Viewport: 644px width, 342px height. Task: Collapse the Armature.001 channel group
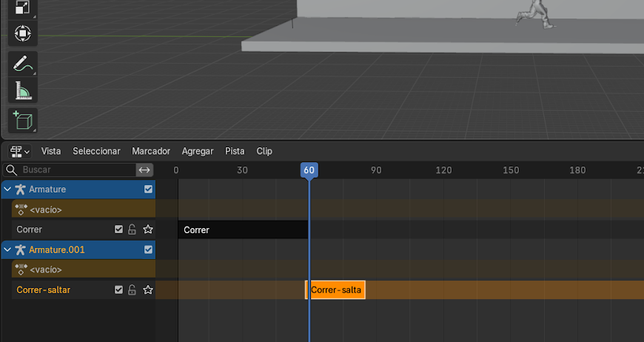[x=7, y=250]
